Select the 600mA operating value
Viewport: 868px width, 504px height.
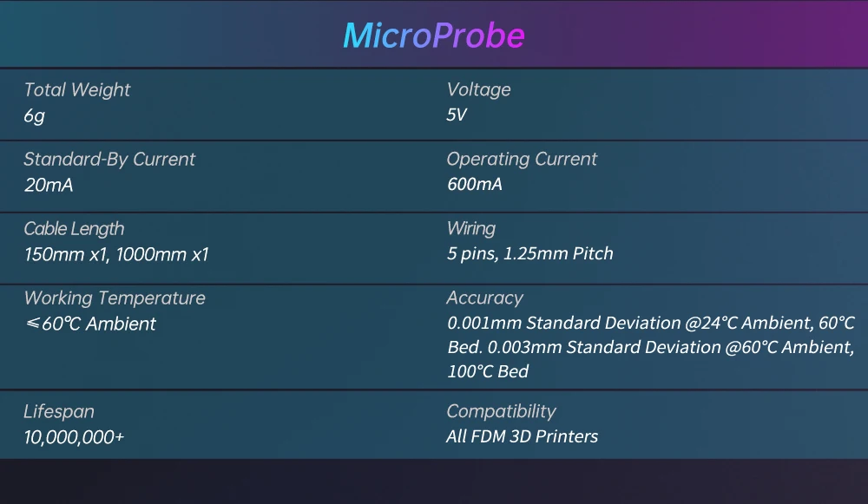[474, 185]
